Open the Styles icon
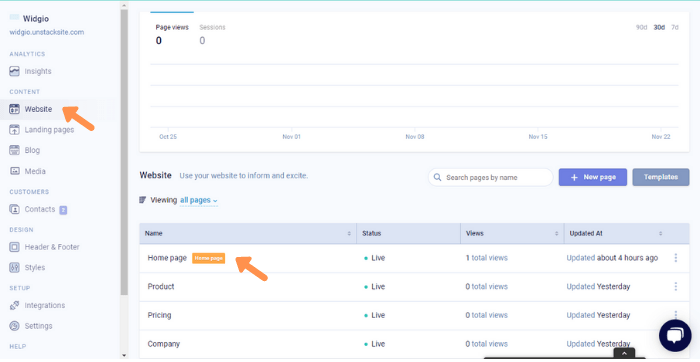 point(14,267)
